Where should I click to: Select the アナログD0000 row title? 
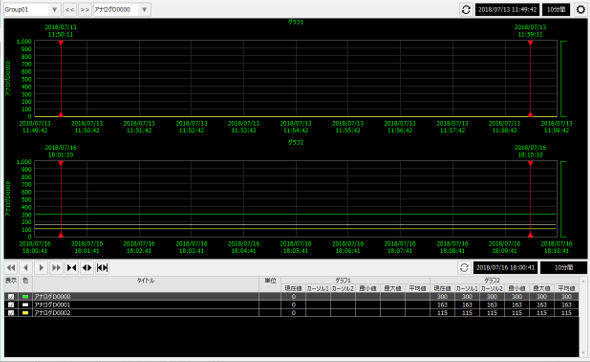(52, 297)
